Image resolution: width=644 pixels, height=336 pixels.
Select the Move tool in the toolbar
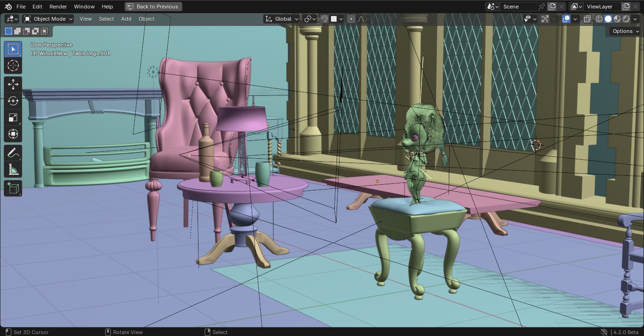click(x=13, y=84)
